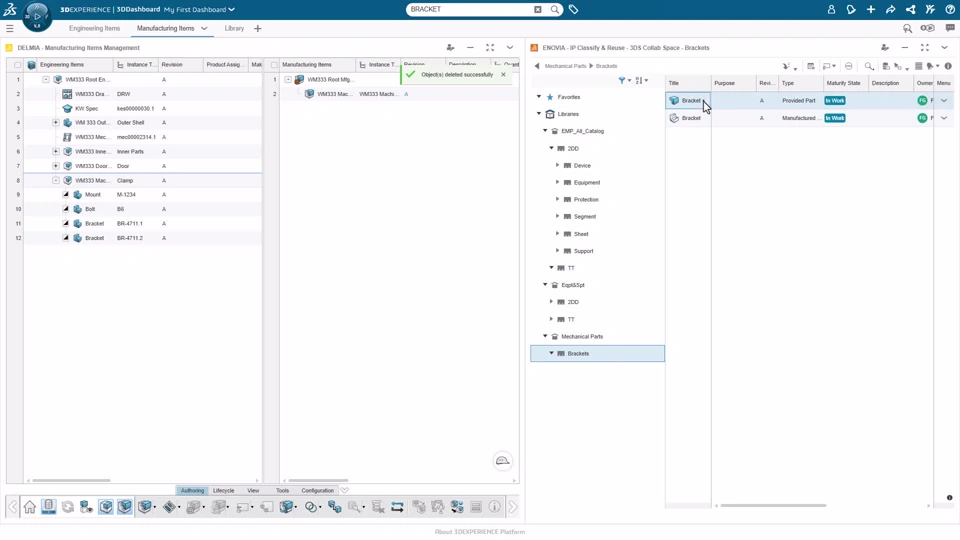Toggle the second highlighted cube icon in action bar
The height and width of the screenshot is (540, 960).
click(125, 507)
